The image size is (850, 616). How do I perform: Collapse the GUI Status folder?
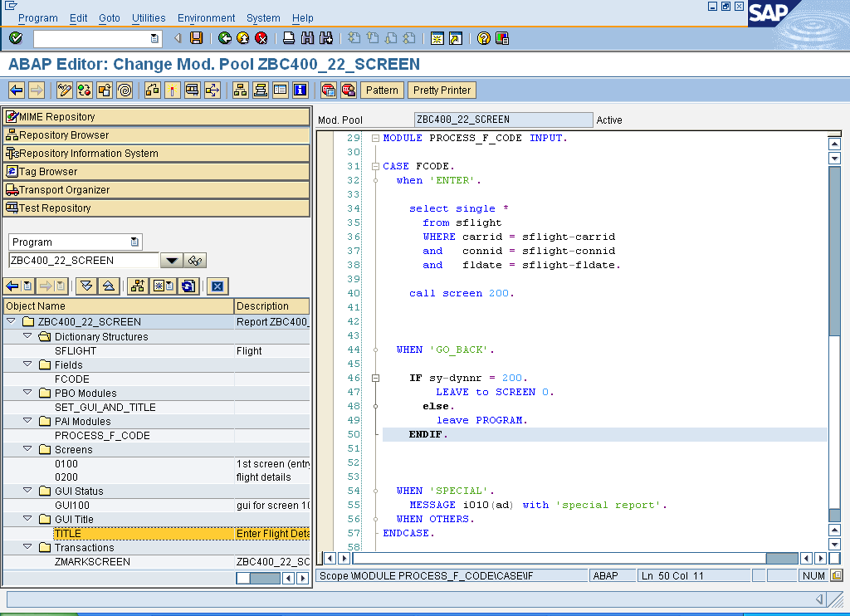(27, 490)
